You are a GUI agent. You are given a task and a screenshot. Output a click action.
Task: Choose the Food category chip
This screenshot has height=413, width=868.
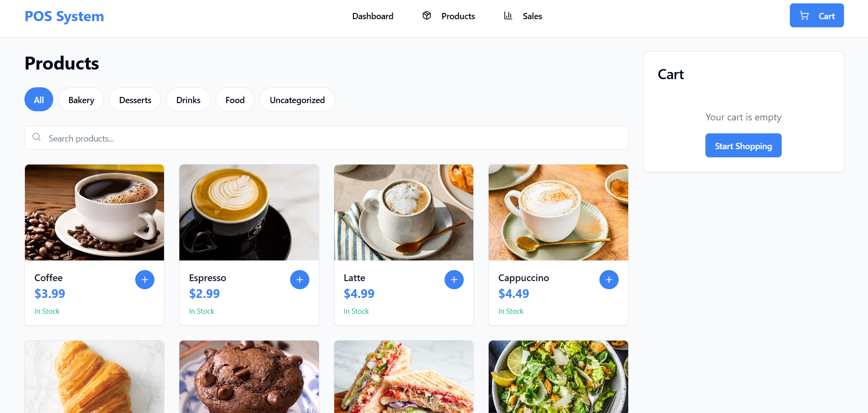pyautogui.click(x=235, y=99)
